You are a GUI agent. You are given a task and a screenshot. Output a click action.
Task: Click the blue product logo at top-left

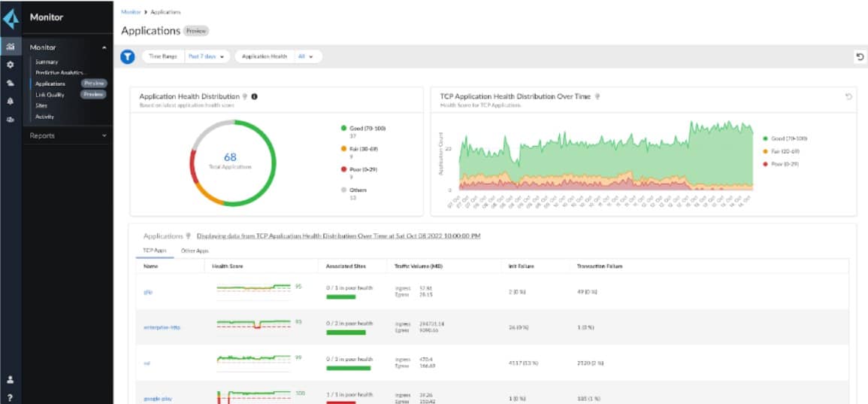pos(11,17)
